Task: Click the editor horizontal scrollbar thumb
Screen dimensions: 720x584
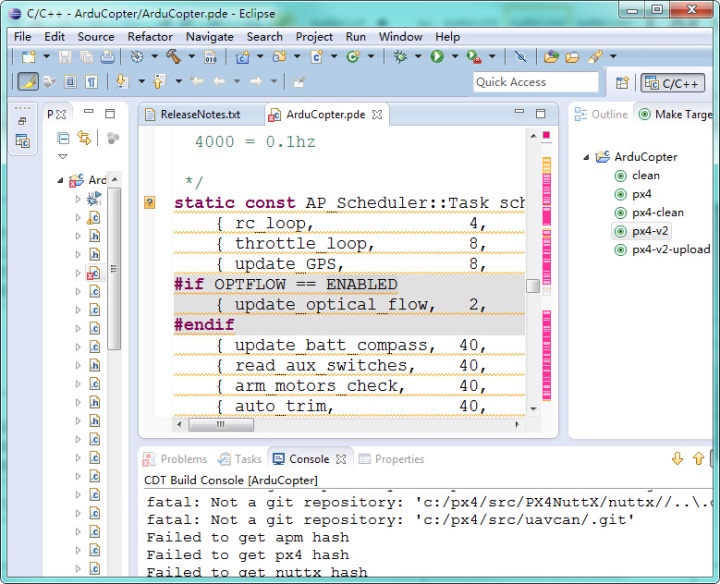Action: coord(221,425)
